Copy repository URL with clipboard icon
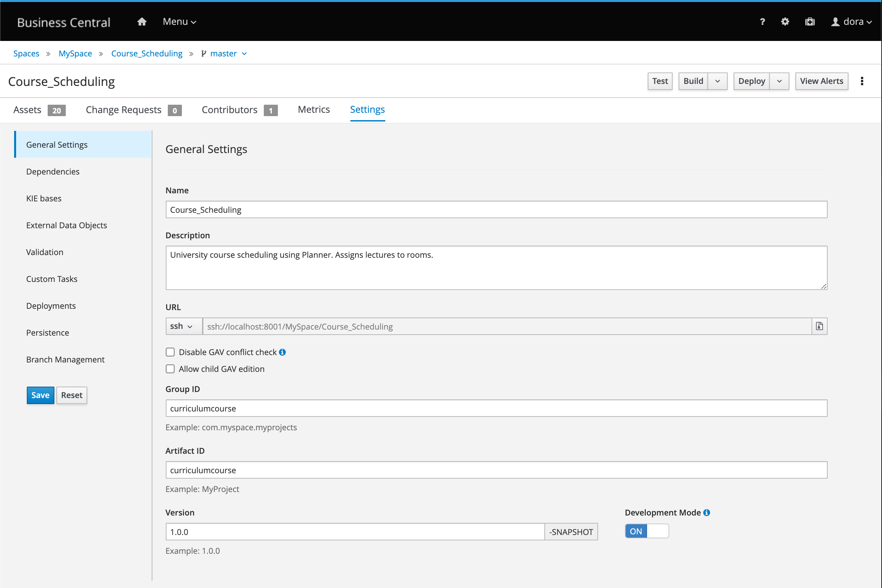 [x=819, y=326]
